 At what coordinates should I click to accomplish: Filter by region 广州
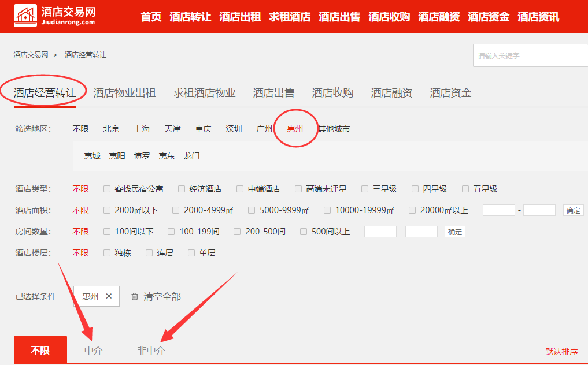coord(264,129)
